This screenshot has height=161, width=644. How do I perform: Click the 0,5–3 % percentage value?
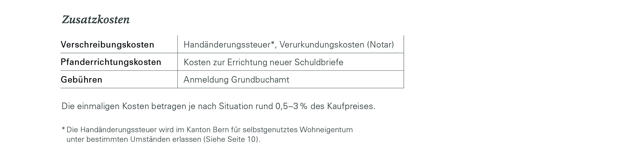click(291, 106)
